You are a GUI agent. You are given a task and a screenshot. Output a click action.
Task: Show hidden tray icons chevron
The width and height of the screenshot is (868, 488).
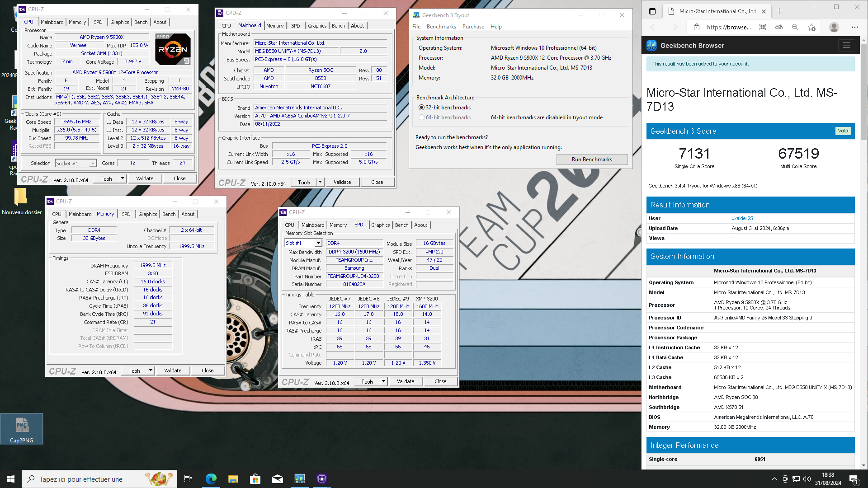coord(774,479)
